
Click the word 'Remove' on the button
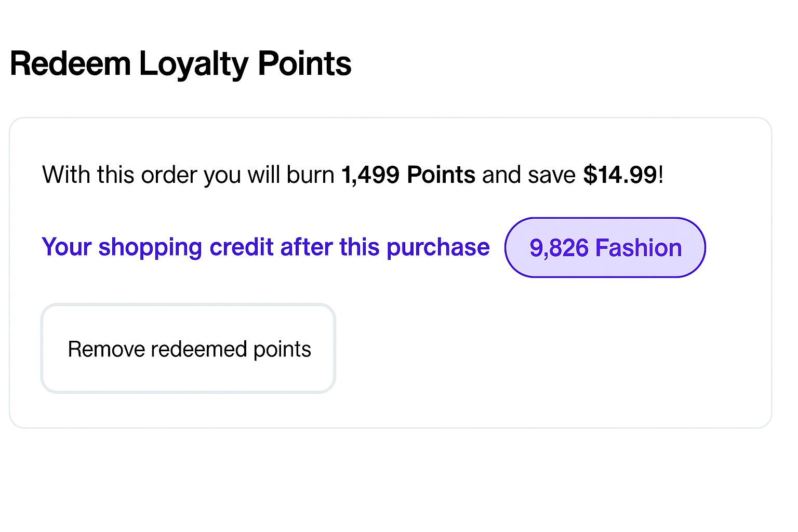[x=106, y=349]
